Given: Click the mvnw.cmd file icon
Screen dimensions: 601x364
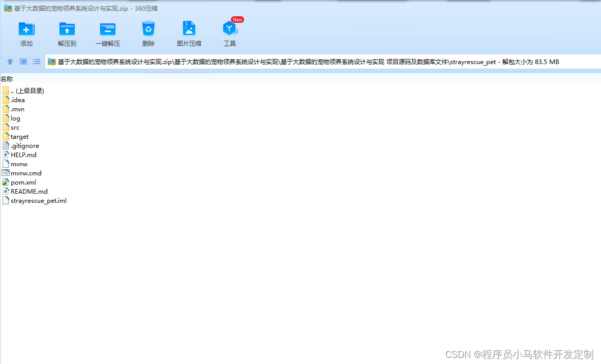Looking at the screenshot, I should point(6,173).
